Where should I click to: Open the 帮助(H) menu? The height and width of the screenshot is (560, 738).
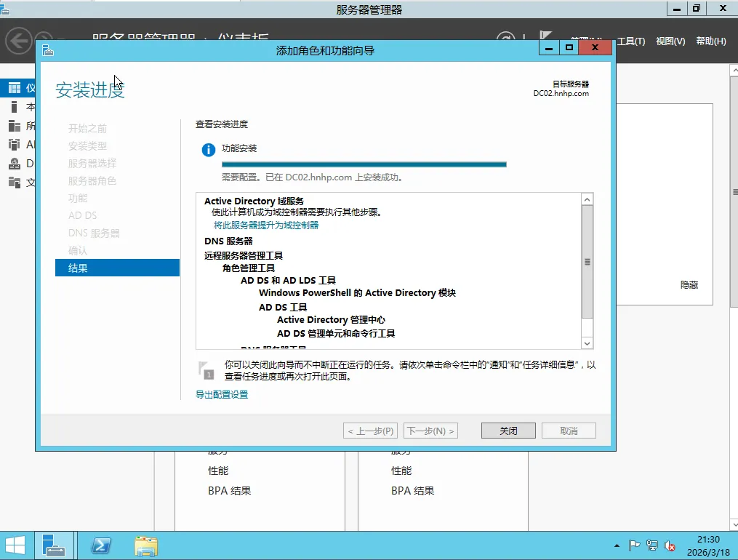point(710,41)
